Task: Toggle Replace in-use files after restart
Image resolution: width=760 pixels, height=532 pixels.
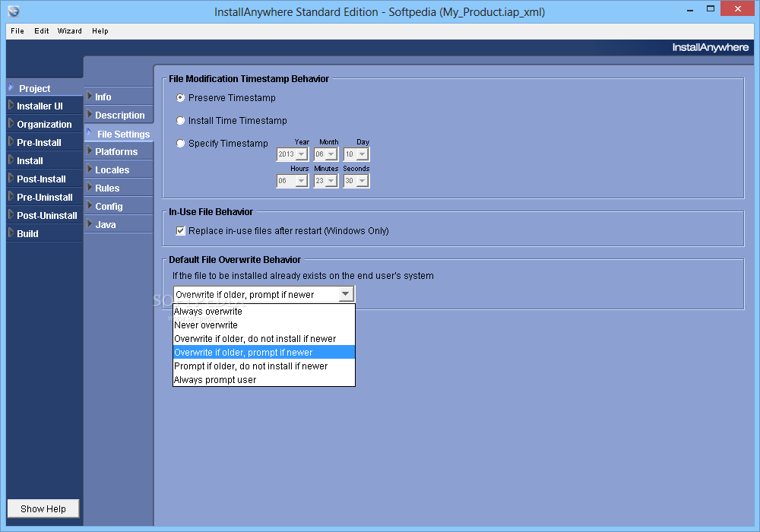Action: [x=180, y=231]
